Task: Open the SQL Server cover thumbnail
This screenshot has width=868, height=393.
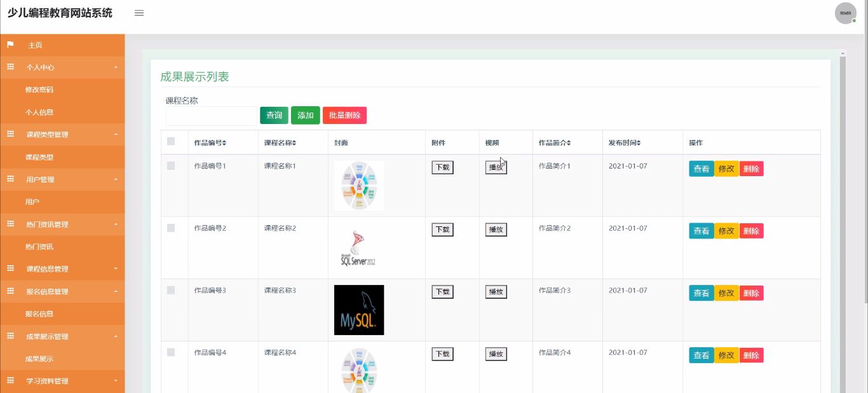Action: [x=359, y=247]
